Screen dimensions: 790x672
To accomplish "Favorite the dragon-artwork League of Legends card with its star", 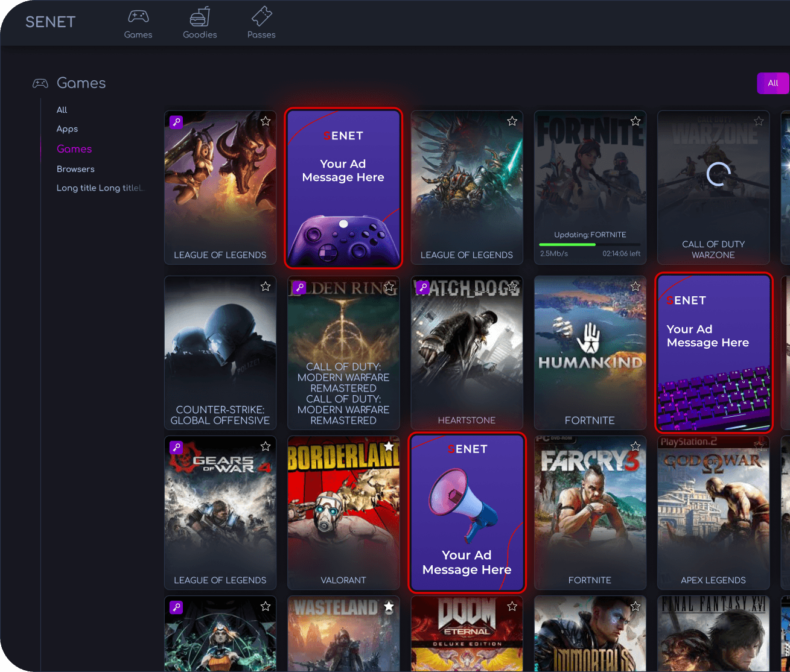I will point(266,121).
